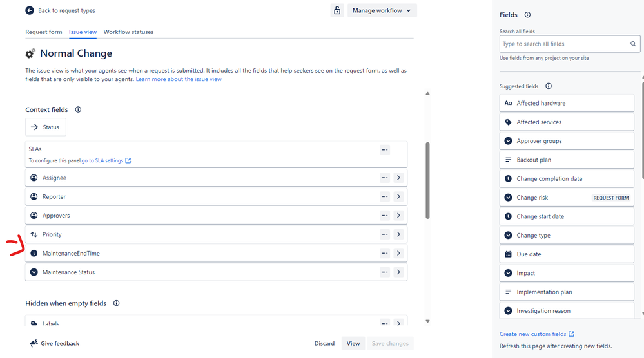Select the Issue view tab
Screen dimensions: 644x358
tap(83, 32)
